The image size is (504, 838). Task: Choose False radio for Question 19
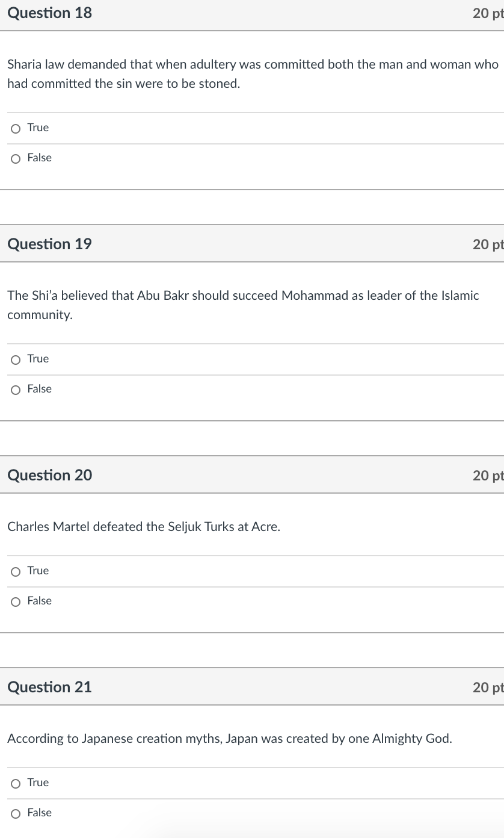point(16,390)
